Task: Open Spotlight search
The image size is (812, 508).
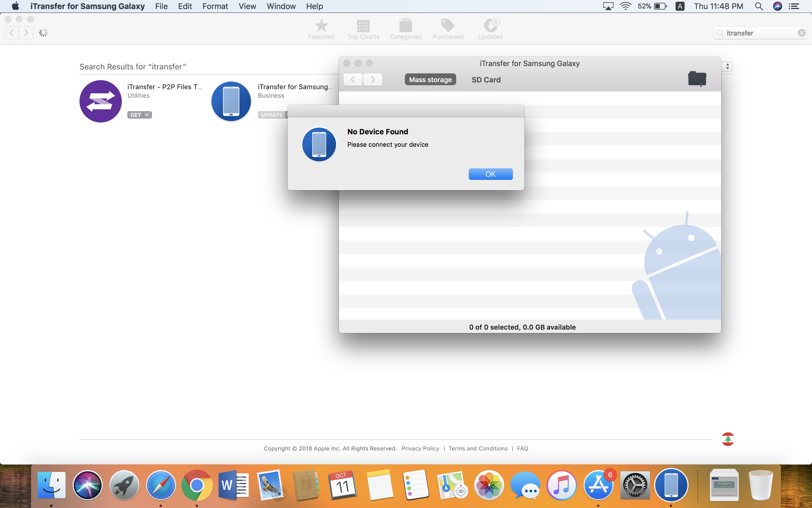Action: tap(759, 6)
